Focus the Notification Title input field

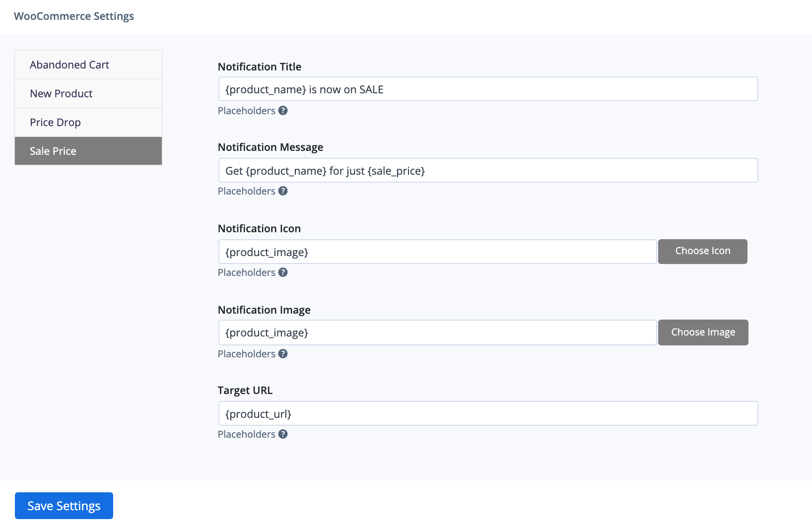[488, 89]
